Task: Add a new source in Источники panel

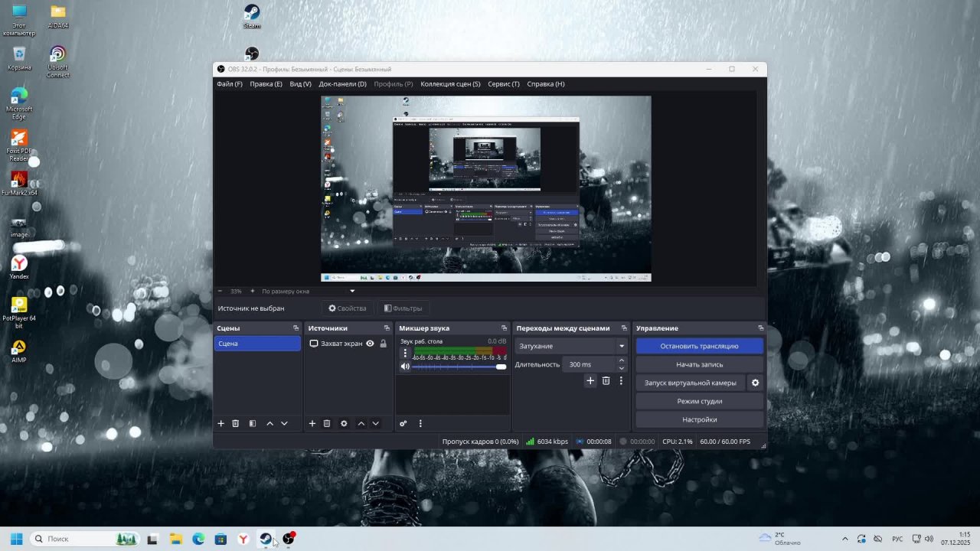Action: pyautogui.click(x=312, y=423)
